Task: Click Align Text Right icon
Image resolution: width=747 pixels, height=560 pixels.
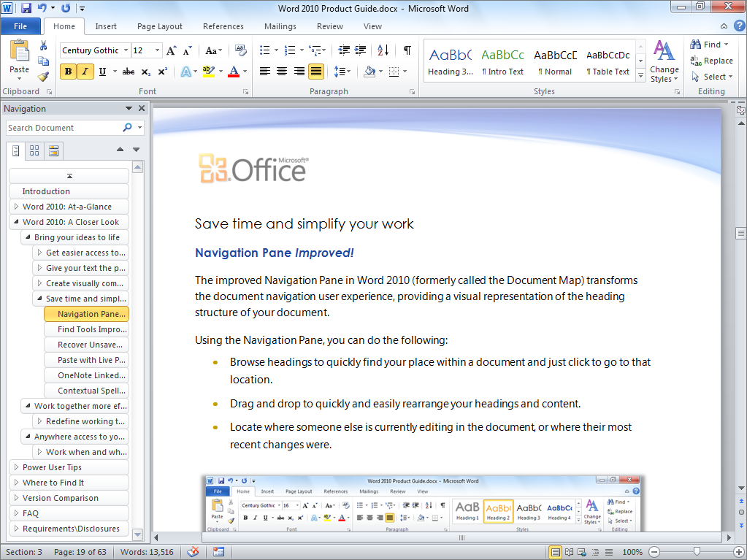Action: [x=299, y=72]
